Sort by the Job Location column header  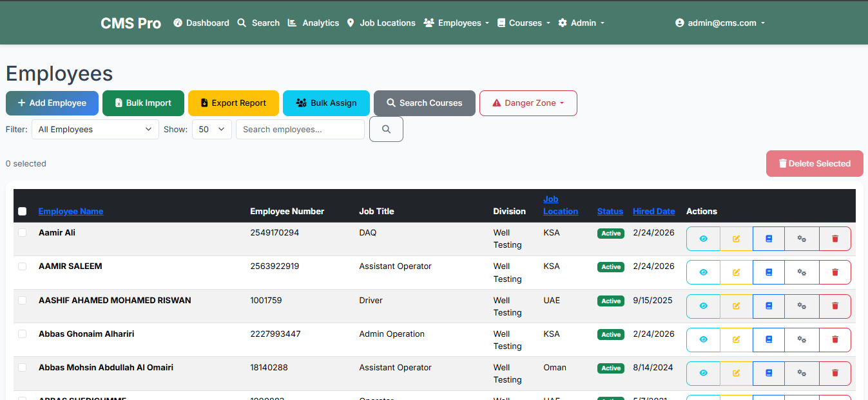[561, 205]
